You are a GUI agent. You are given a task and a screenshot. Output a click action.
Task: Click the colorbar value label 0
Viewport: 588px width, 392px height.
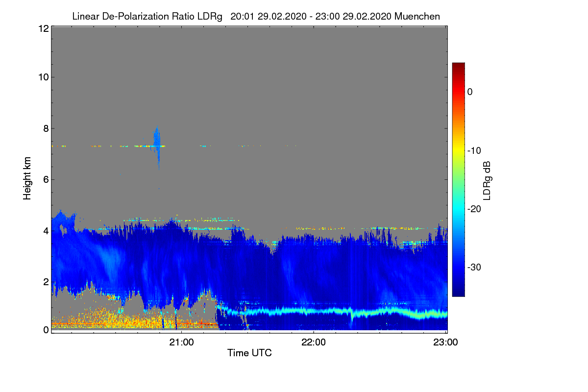(x=470, y=92)
